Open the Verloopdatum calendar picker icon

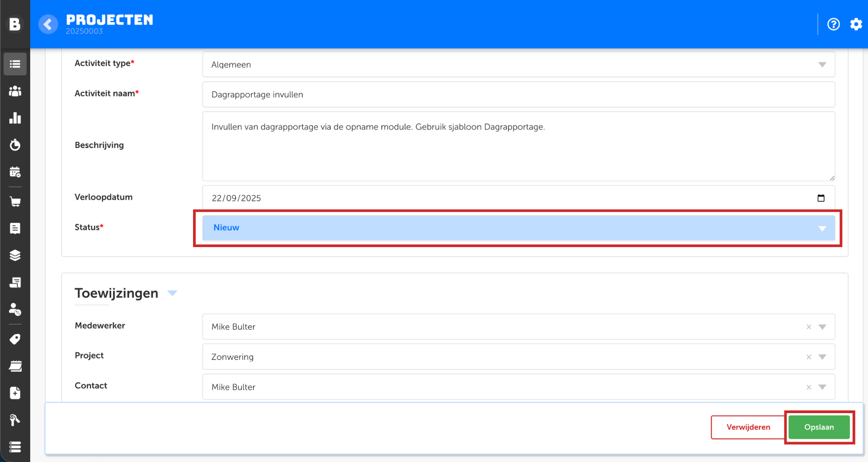(x=821, y=198)
